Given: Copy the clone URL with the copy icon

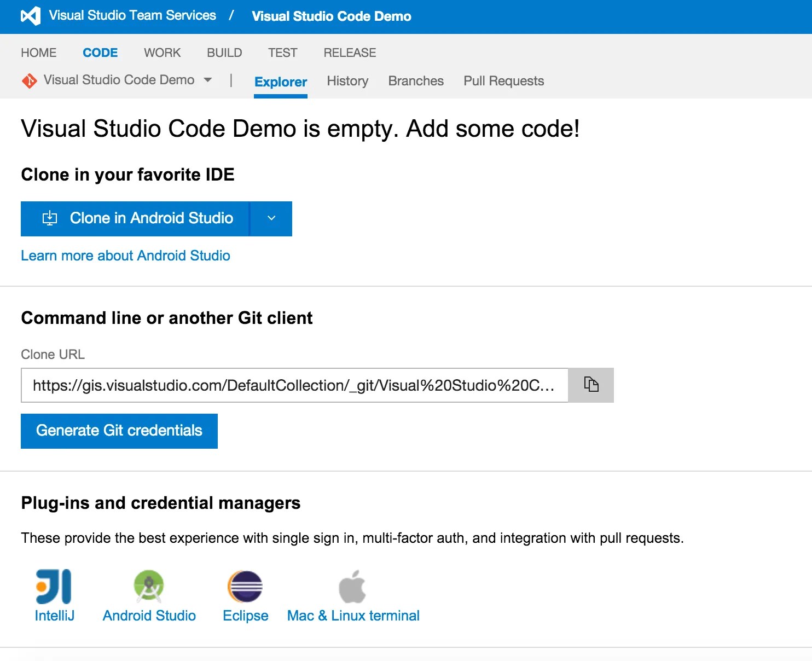Looking at the screenshot, I should 591,385.
